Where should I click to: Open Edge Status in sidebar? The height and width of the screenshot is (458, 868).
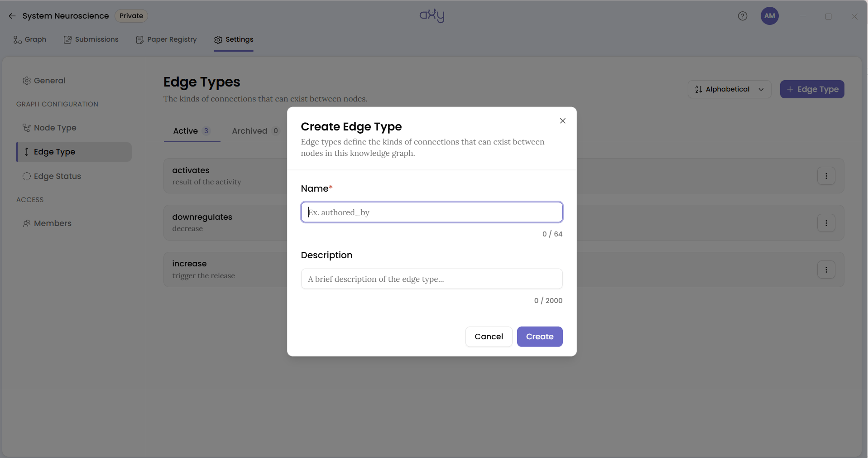click(52, 176)
